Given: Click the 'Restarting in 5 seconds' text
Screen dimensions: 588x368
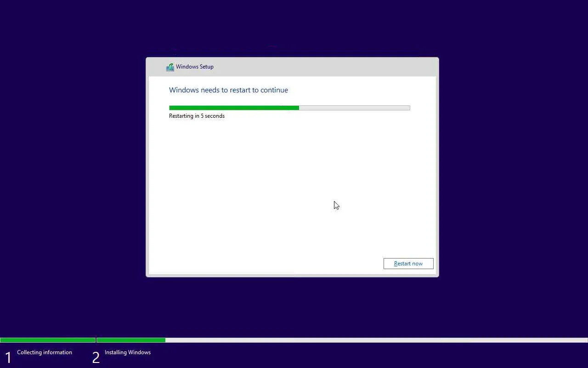Looking at the screenshot, I should (197, 116).
